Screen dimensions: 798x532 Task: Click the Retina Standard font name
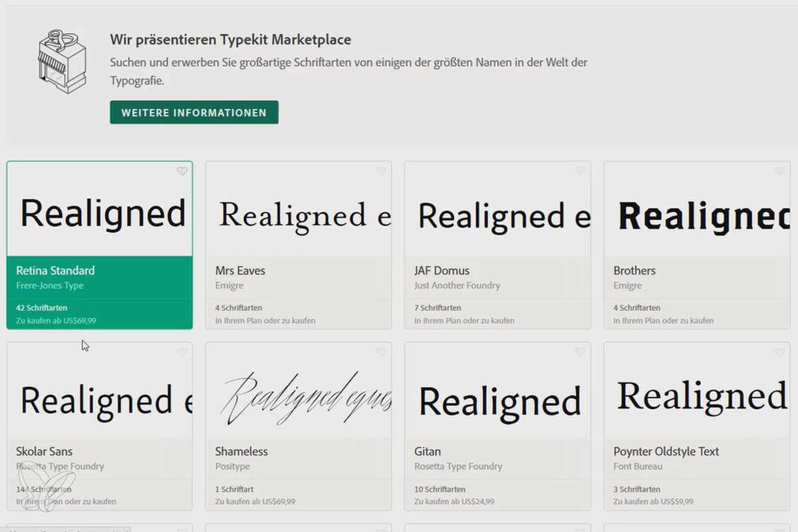[55, 271]
